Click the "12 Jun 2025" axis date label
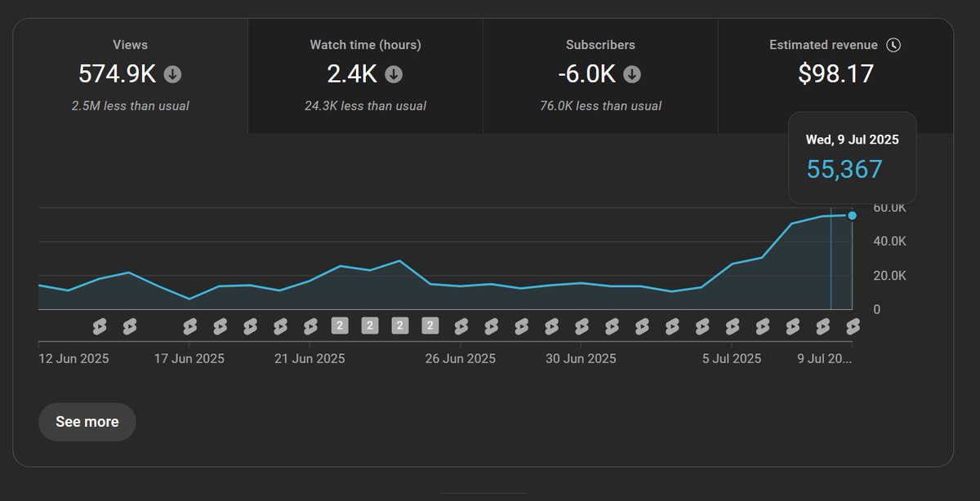980x501 pixels. [74, 358]
